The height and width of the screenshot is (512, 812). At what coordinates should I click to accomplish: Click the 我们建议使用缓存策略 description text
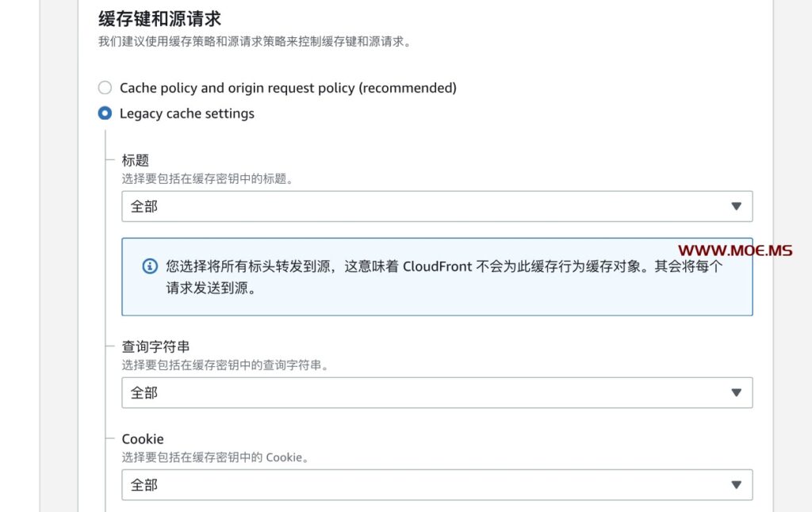coord(255,41)
